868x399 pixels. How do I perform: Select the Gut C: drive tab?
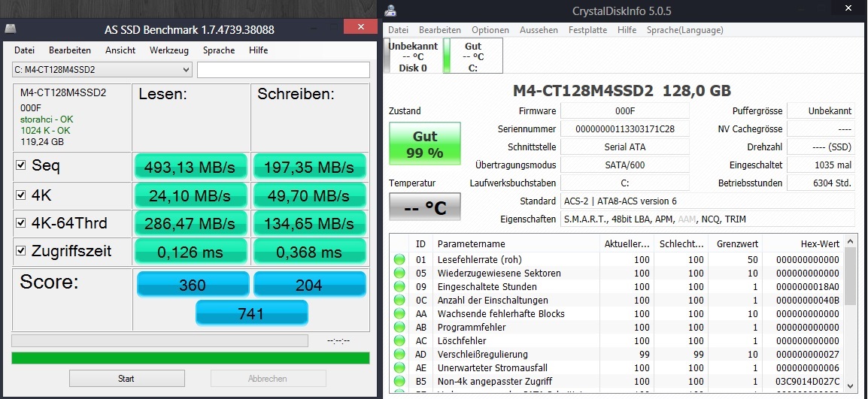pyautogui.click(x=473, y=56)
